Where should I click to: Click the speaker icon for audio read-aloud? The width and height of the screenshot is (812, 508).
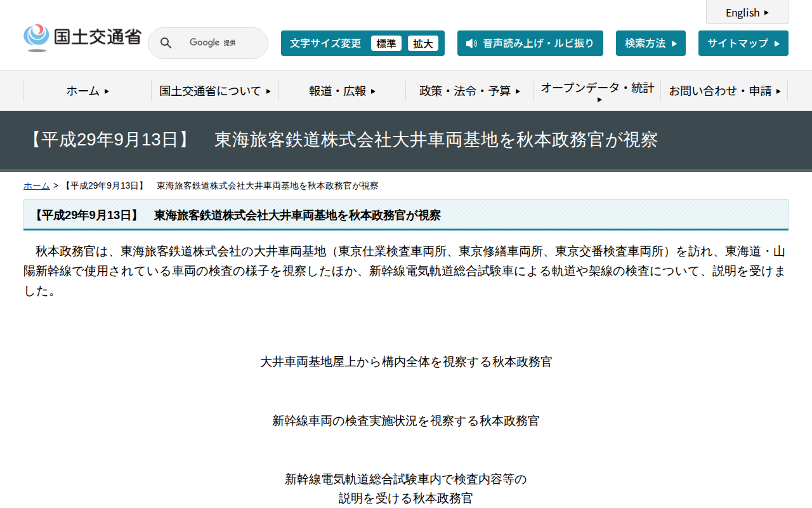[x=470, y=43]
